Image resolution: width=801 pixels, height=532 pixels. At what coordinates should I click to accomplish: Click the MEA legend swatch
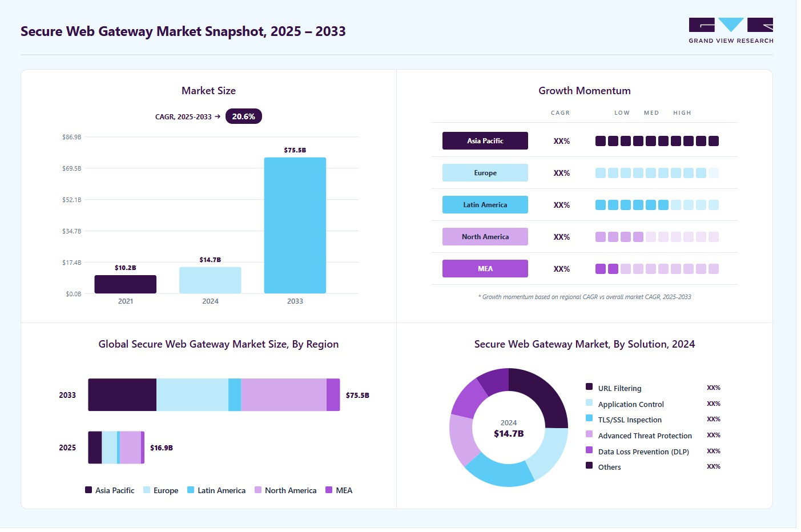pyautogui.click(x=329, y=490)
